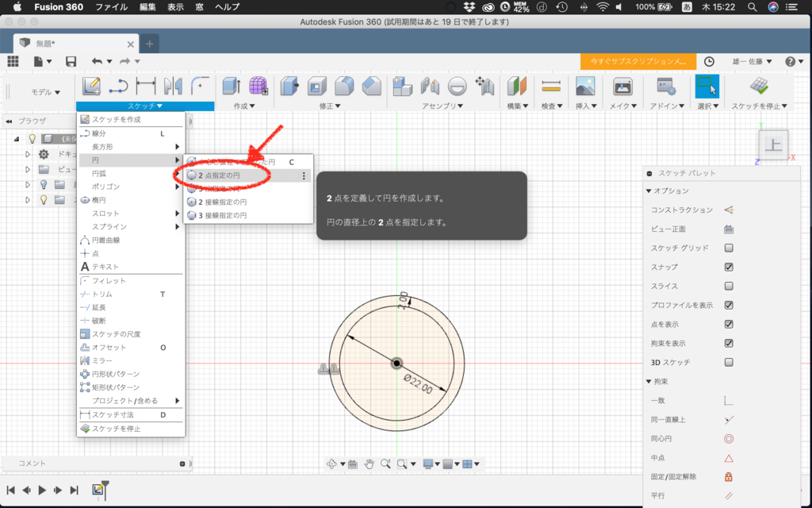
Task: Click the Save disk icon
Action: click(71, 61)
